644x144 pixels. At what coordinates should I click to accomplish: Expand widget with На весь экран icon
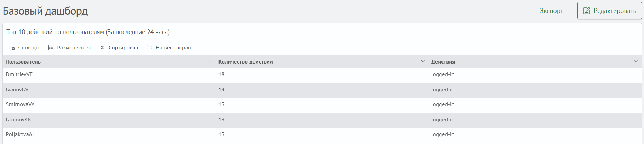coord(150,48)
